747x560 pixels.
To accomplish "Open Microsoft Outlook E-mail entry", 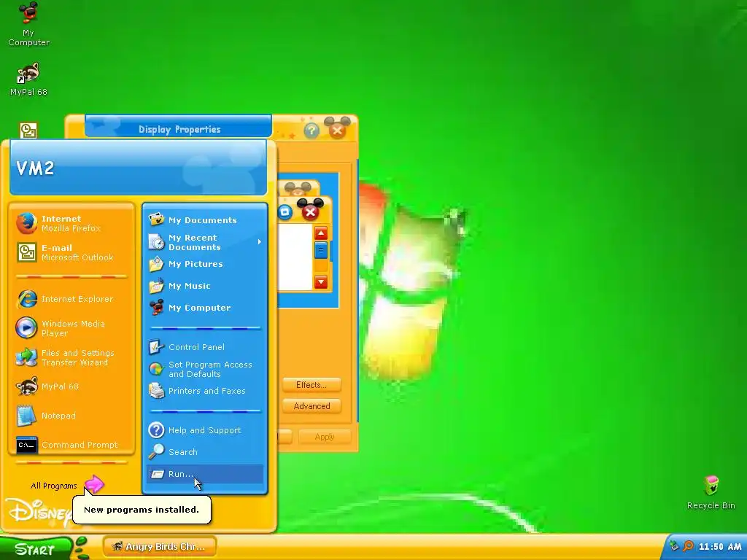I will click(71, 252).
